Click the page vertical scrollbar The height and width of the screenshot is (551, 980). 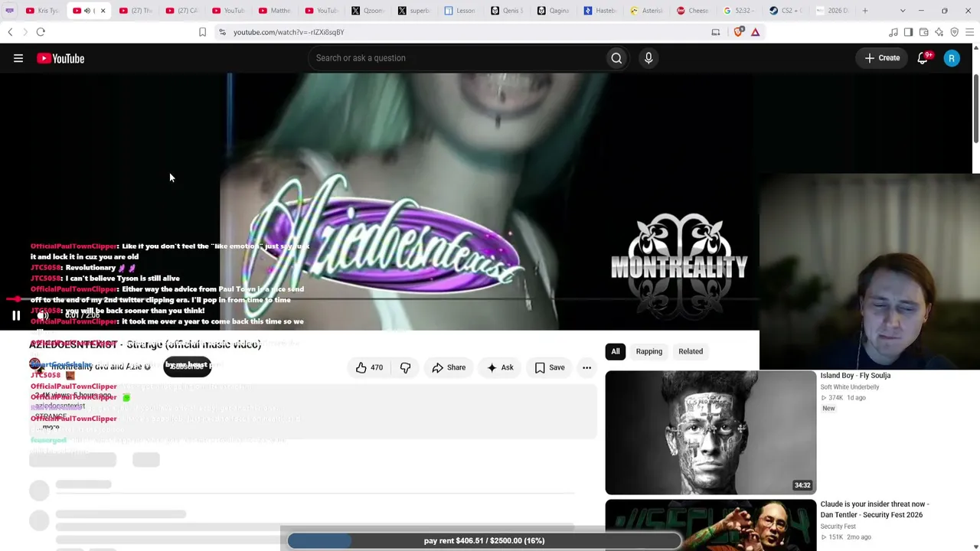(976, 109)
